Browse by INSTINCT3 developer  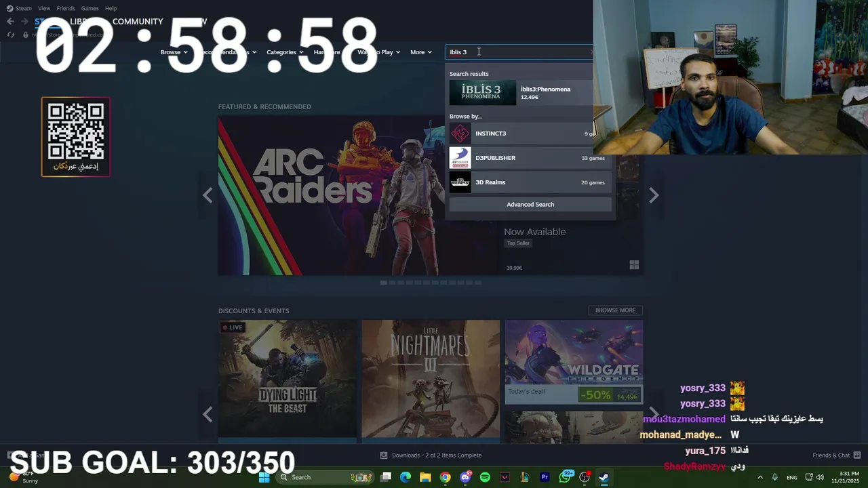coord(530,134)
